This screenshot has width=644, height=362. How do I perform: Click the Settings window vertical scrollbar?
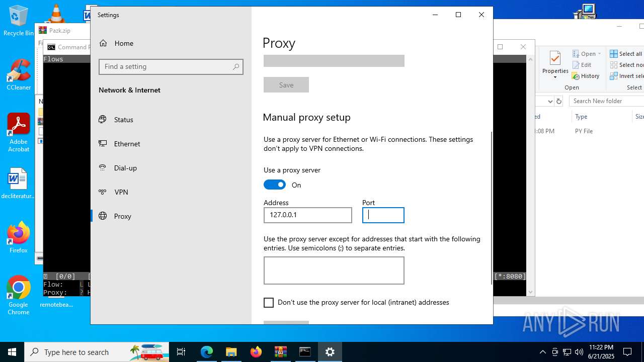pyautogui.click(x=491, y=208)
